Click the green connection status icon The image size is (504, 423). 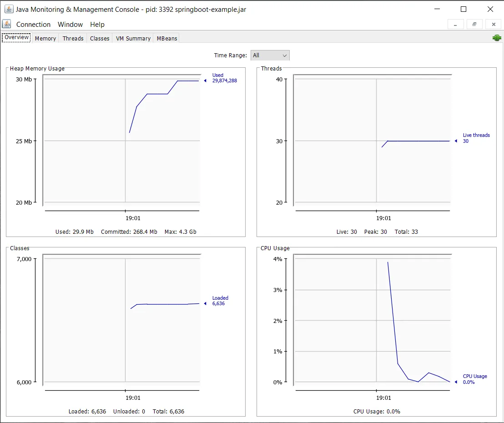[497, 38]
